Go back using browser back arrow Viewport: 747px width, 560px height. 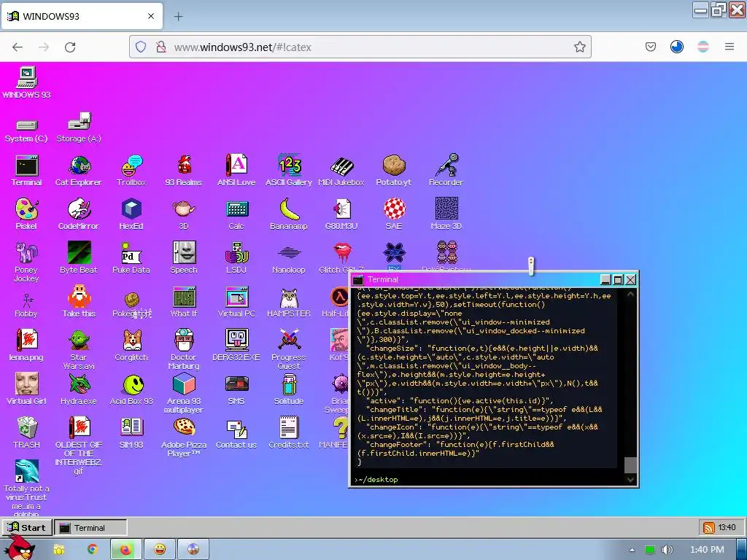coord(18,47)
